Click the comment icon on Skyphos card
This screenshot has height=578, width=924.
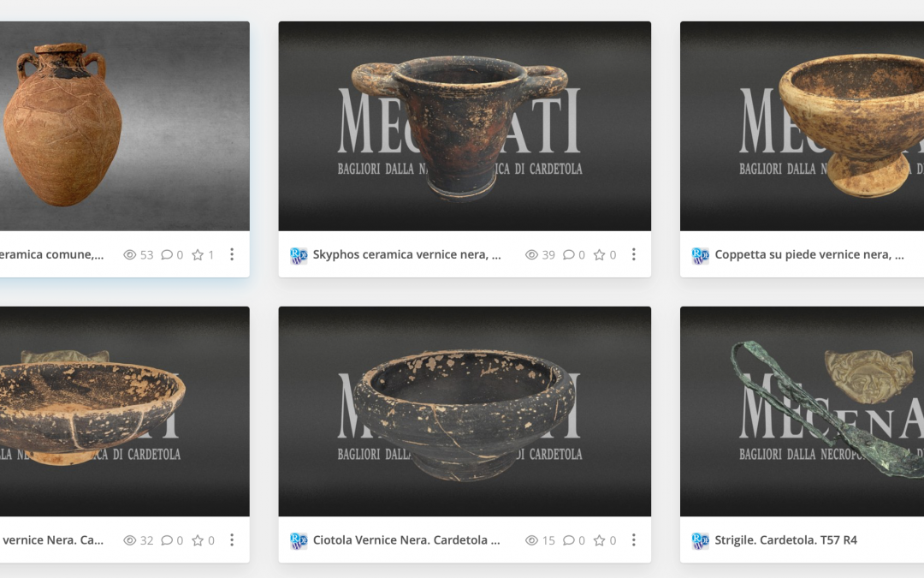(x=568, y=255)
